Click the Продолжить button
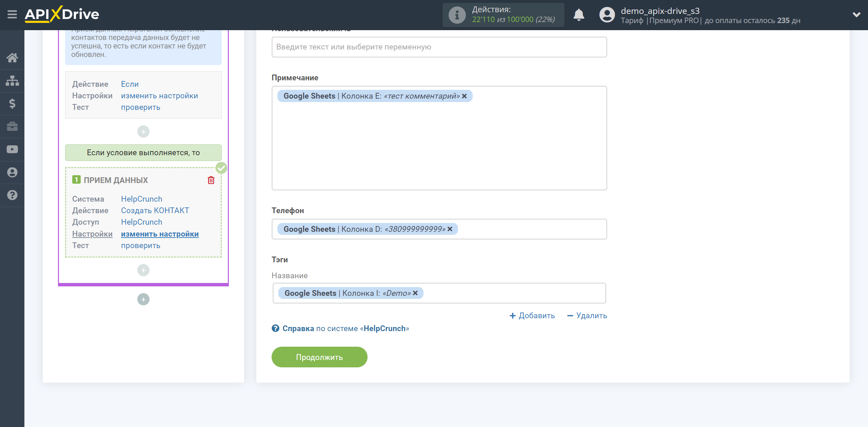Image resolution: width=868 pixels, height=427 pixels. pyautogui.click(x=319, y=357)
